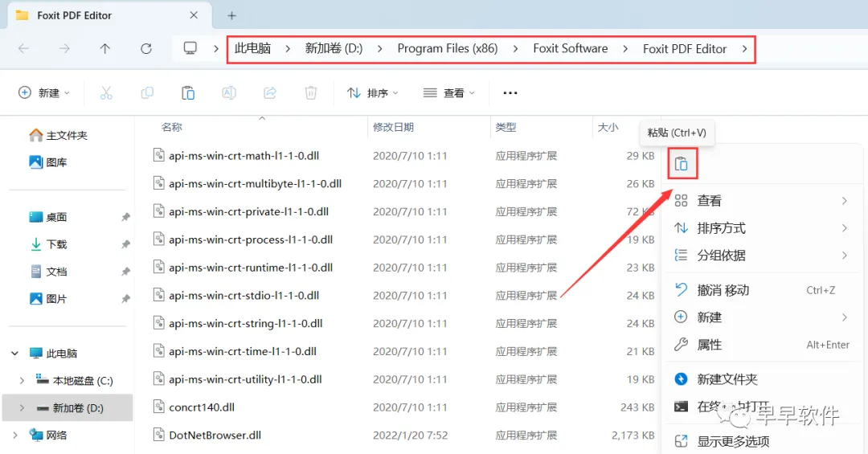868x454 pixels.
Task: Click file icon of concrt140.dll
Action: (x=159, y=407)
